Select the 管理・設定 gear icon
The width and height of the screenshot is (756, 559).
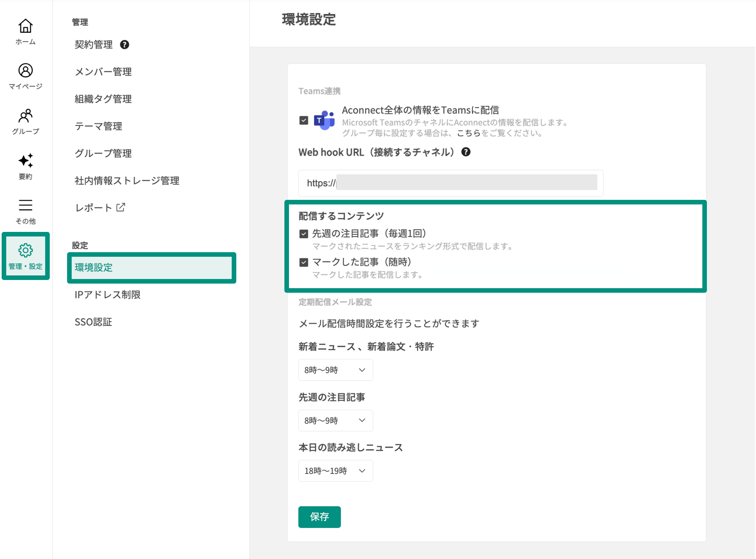tap(26, 251)
